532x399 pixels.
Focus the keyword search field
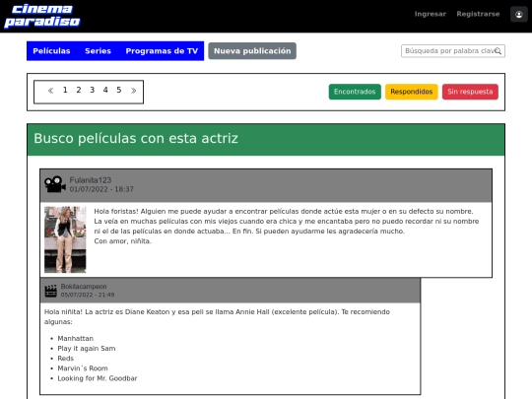tap(453, 51)
